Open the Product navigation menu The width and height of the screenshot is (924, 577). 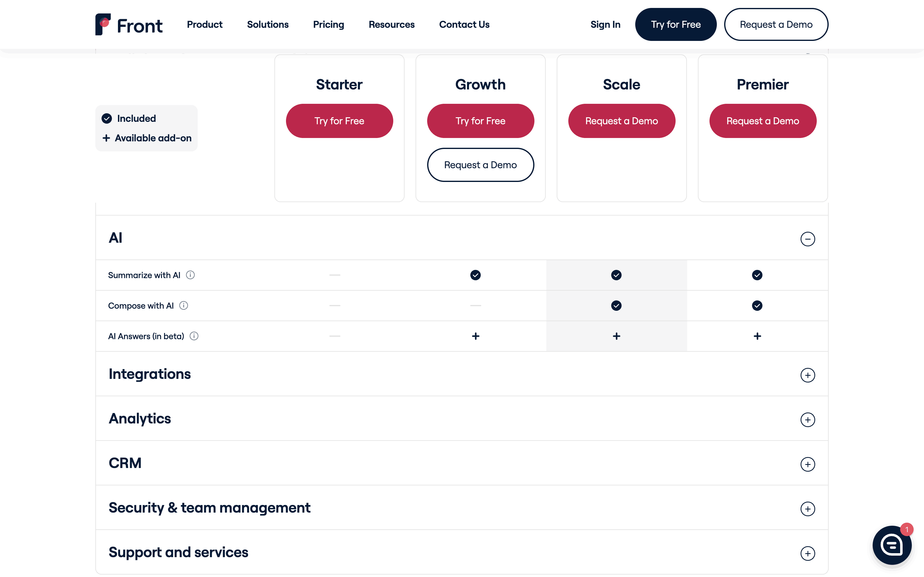(205, 24)
